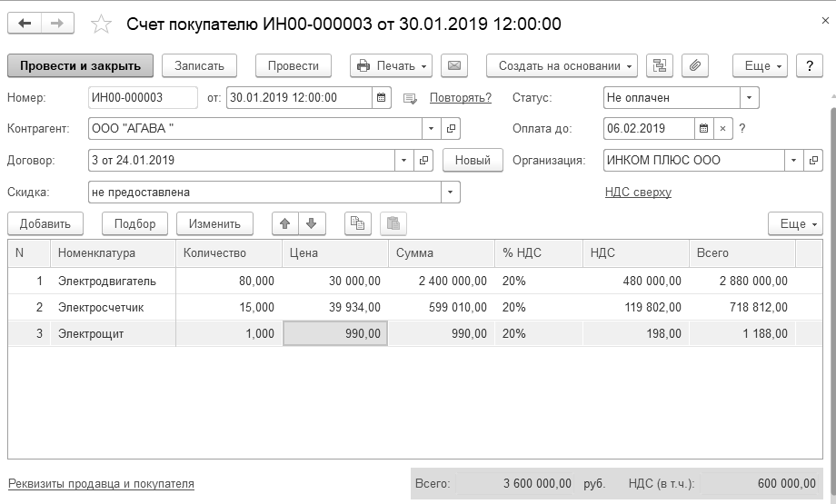Image resolution: width=836 pixels, height=504 pixels.
Task: Add a row with Добавить
Action: point(45,223)
